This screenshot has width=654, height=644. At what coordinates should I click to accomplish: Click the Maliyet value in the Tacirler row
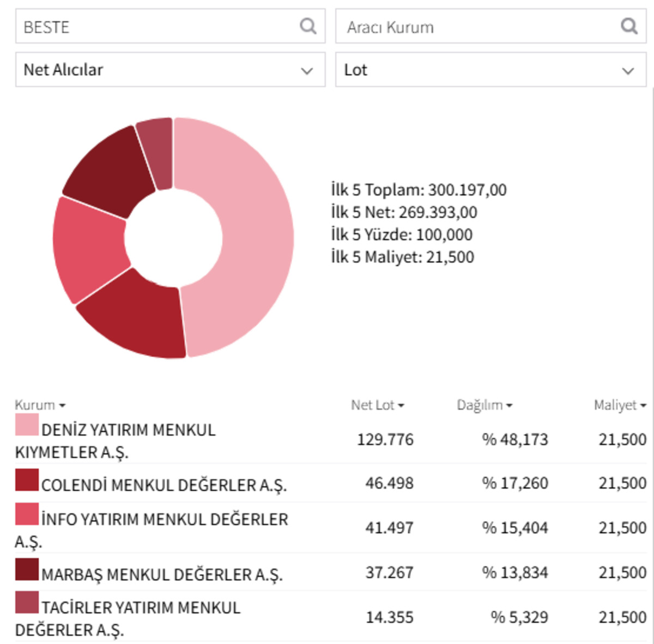(x=622, y=617)
